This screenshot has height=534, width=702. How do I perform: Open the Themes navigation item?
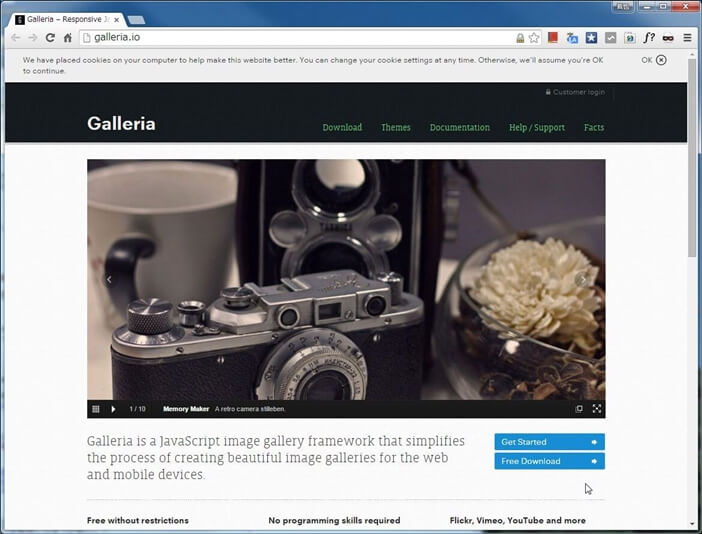(395, 128)
